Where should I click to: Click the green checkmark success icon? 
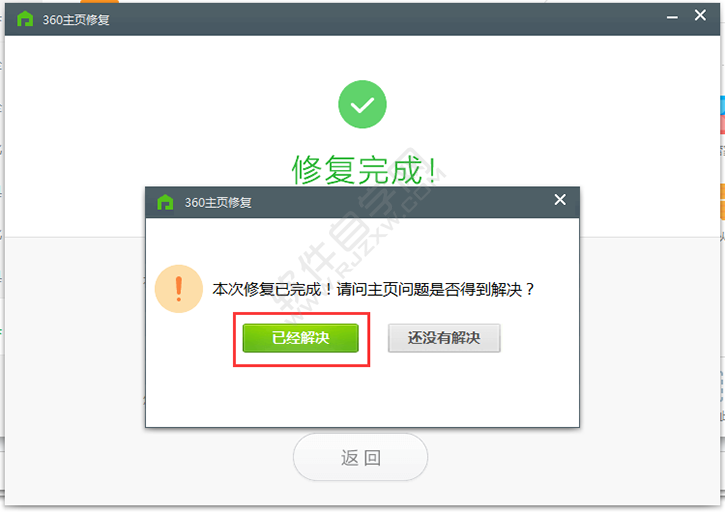click(x=362, y=104)
